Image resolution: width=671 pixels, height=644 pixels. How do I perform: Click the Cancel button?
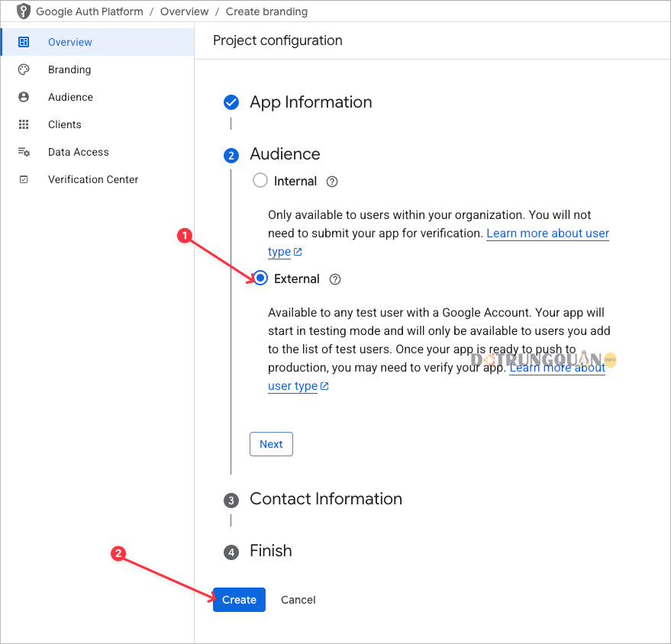[298, 600]
